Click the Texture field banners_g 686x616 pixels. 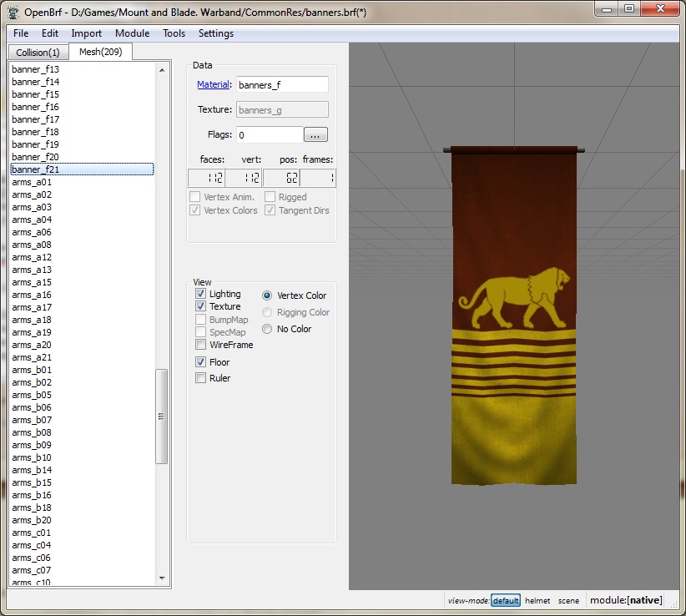tap(282, 110)
